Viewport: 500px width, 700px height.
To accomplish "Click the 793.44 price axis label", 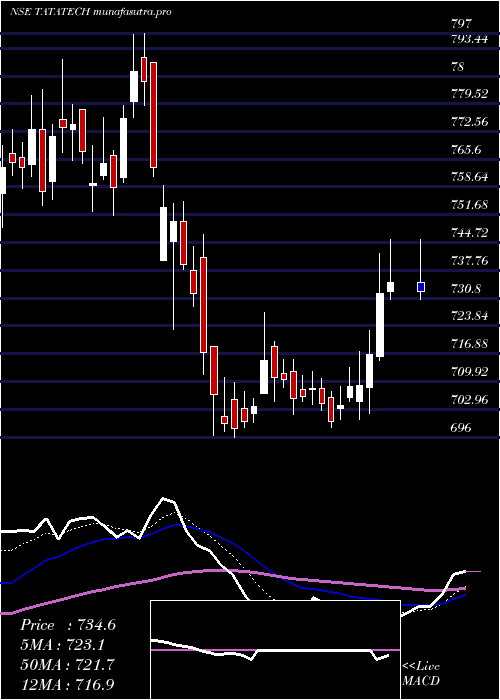I will (469, 39).
